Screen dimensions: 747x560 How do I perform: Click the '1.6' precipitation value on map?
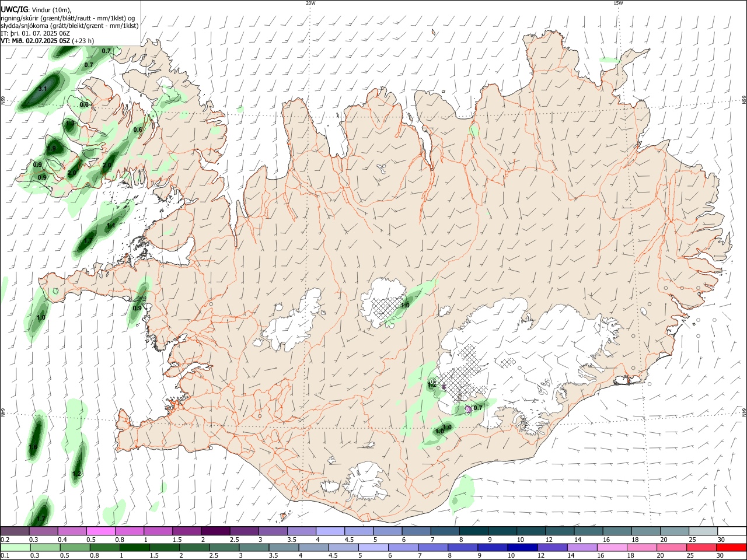(x=33, y=447)
